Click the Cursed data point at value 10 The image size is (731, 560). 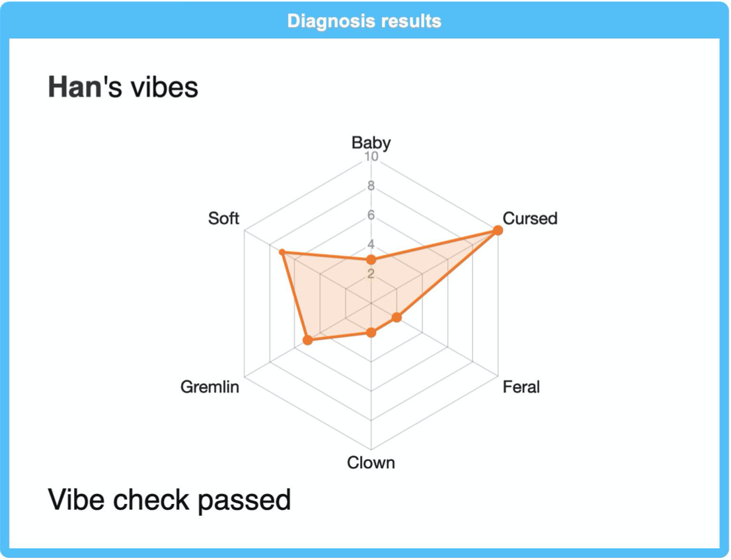[x=498, y=230]
